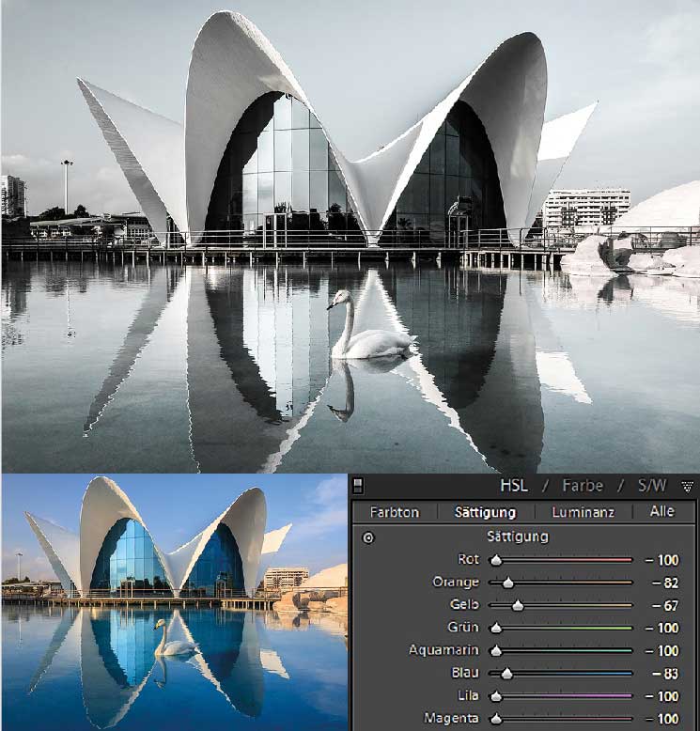Click the Grün slider label
This screenshot has height=731, width=700.
pos(463,627)
